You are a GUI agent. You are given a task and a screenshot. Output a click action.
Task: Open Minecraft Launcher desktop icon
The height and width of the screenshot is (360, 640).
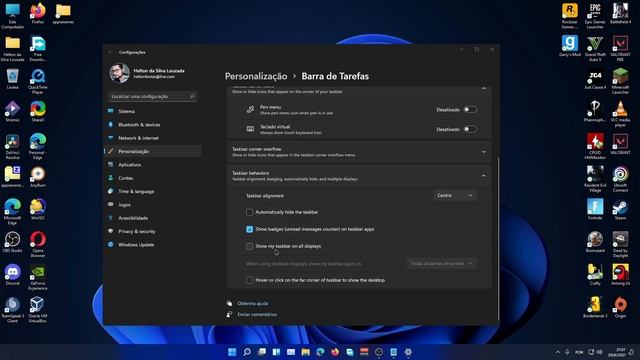point(620,81)
